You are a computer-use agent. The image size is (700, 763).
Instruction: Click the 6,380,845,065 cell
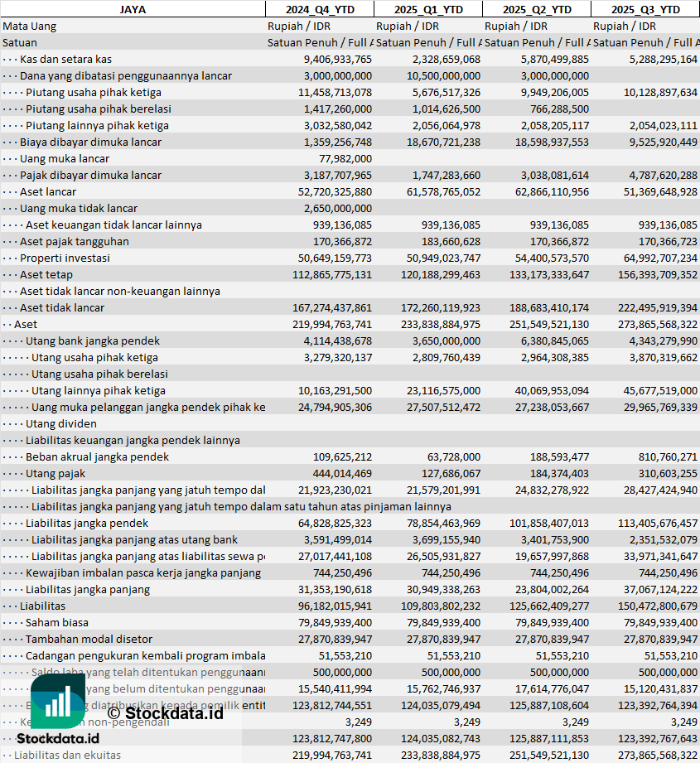(555, 340)
